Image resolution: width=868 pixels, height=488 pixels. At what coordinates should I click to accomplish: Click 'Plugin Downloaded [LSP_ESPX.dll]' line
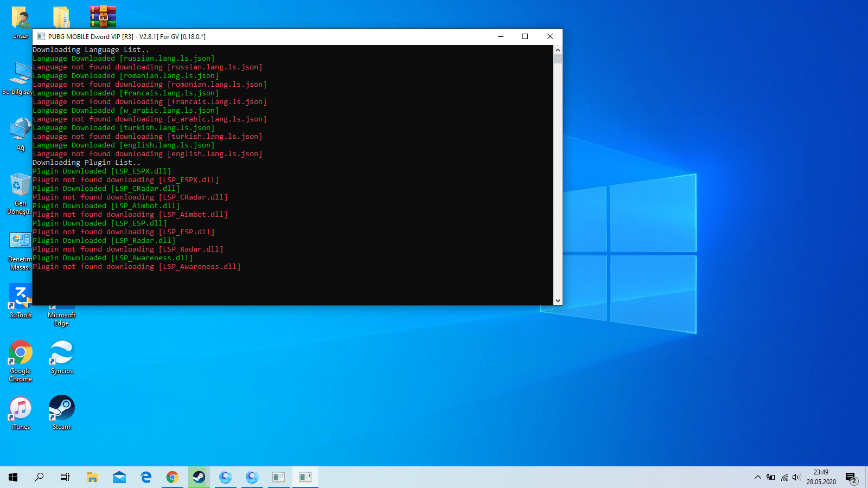[x=102, y=171]
